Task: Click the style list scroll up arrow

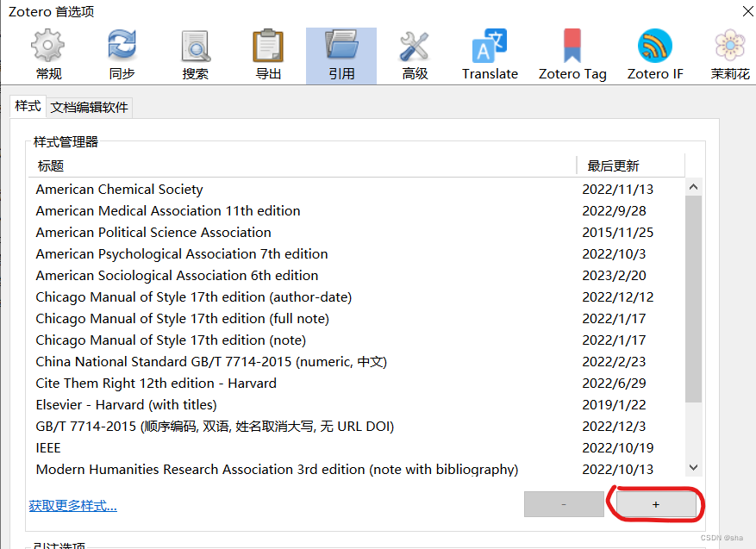Action: (693, 186)
